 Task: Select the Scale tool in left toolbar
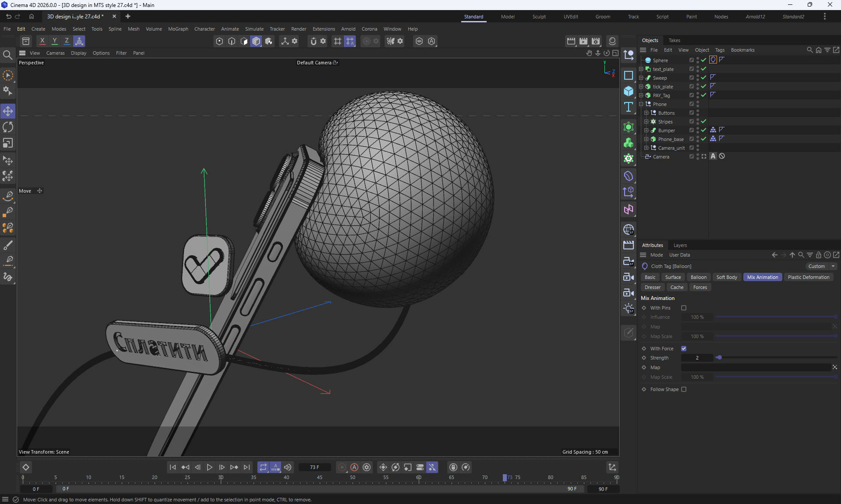click(x=8, y=143)
